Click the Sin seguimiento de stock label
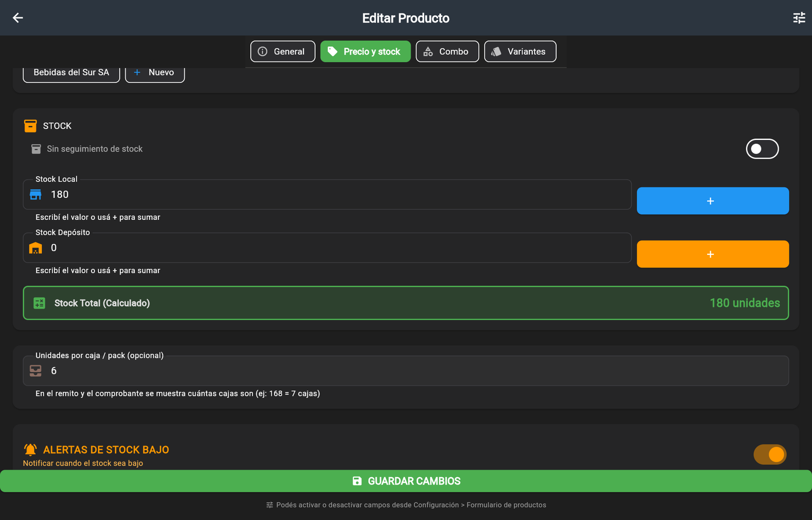This screenshot has height=520, width=812. pos(95,149)
